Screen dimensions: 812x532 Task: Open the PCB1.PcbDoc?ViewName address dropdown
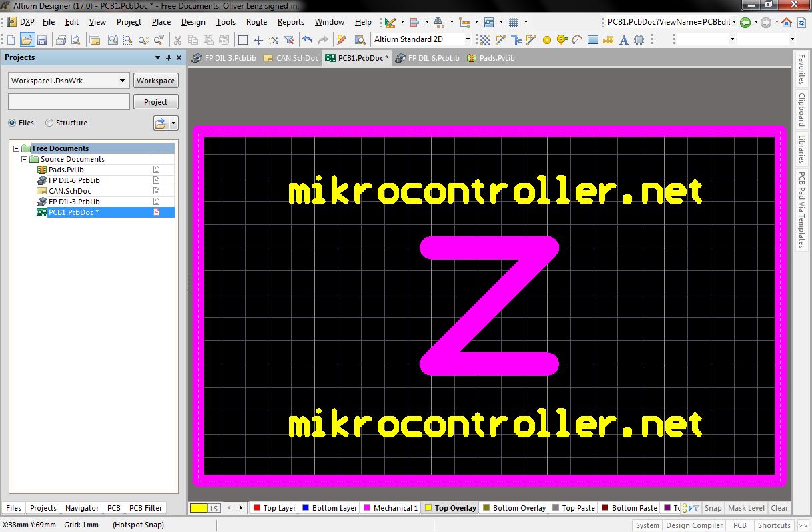(x=734, y=22)
